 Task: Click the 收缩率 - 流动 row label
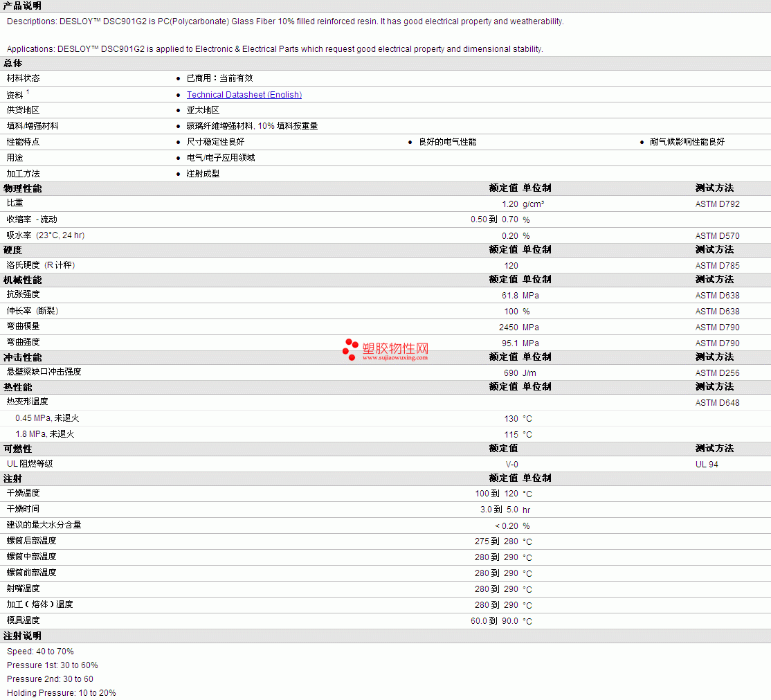(x=32, y=219)
